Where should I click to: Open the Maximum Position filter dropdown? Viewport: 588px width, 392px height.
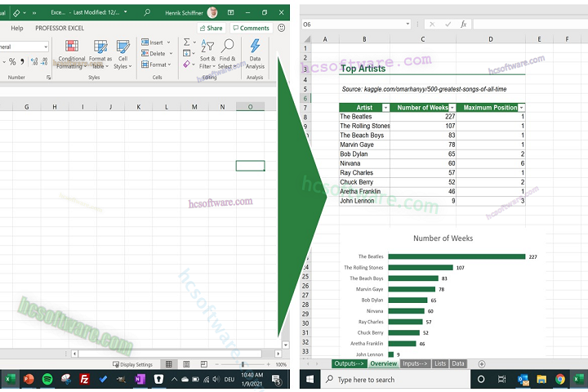[x=521, y=108]
